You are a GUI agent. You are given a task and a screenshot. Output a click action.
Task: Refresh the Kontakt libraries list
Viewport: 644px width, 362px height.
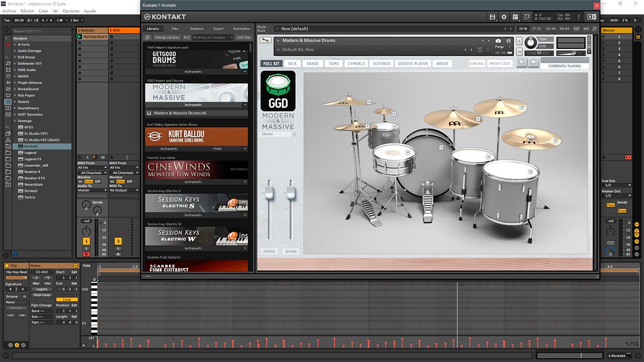pyautogui.click(x=148, y=38)
